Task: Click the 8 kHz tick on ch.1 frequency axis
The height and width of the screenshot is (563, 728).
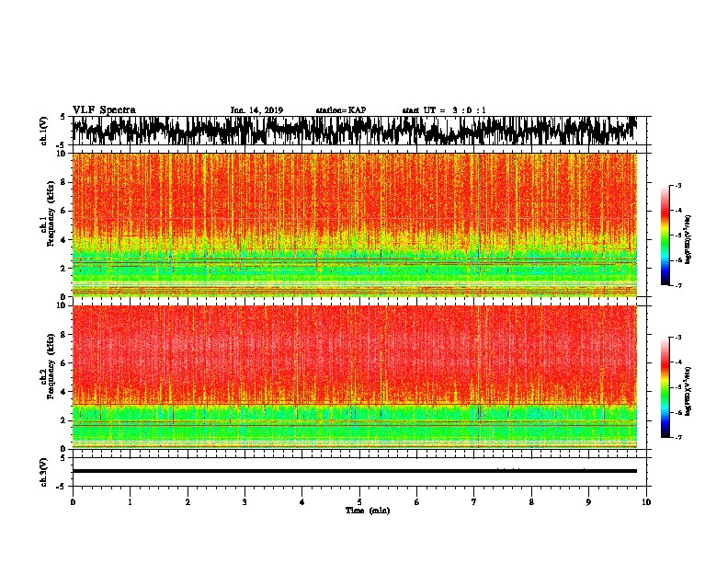Action: click(63, 182)
